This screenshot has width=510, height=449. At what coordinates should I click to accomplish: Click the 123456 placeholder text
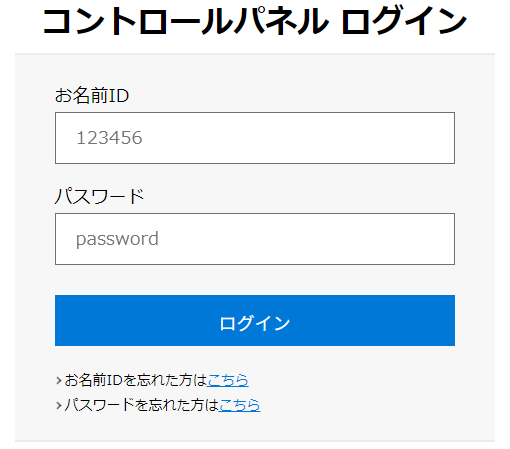pyautogui.click(x=109, y=138)
